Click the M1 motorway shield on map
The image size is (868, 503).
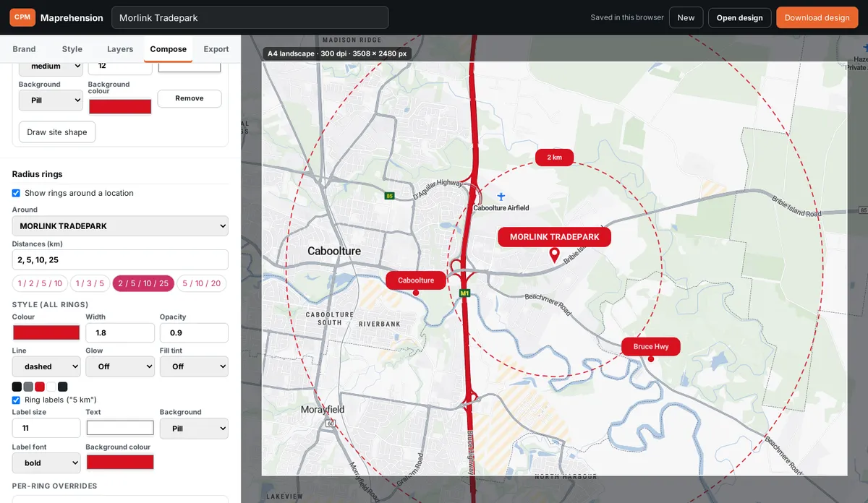465,293
